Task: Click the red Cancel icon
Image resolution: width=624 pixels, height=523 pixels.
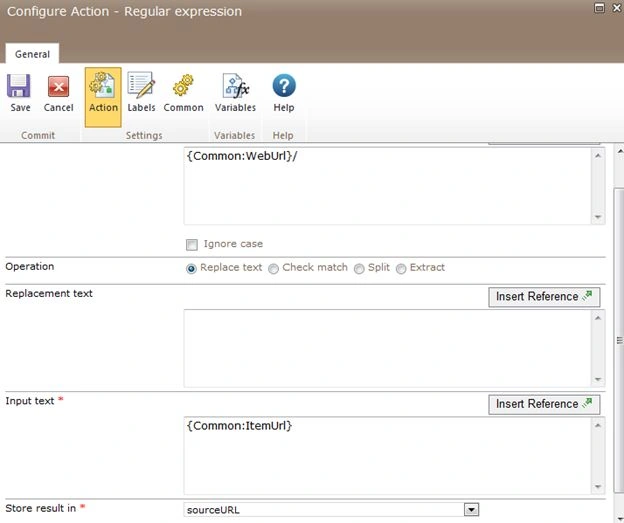Action: [58, 86]
